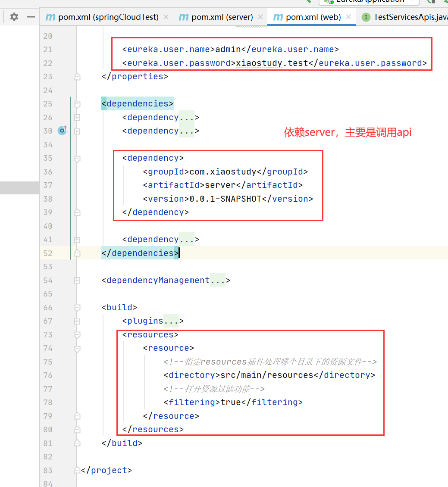Click the hide panel minus icon

coord(31,17)
